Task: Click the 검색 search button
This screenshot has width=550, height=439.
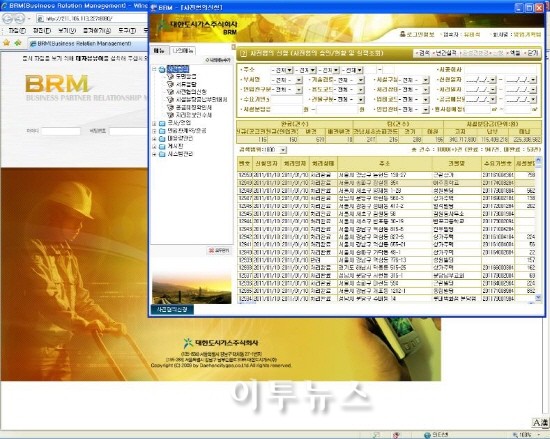Action: 422,53
